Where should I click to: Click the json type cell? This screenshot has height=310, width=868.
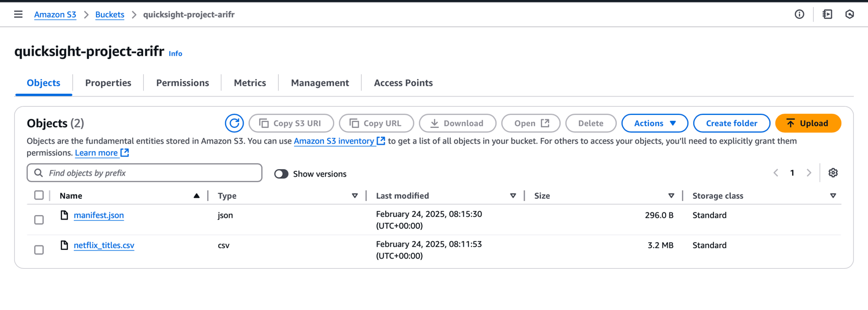(225, 215)
